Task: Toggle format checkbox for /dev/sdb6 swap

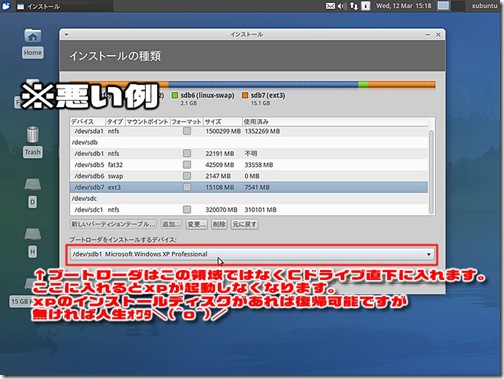Action: [x=187, y=176]
